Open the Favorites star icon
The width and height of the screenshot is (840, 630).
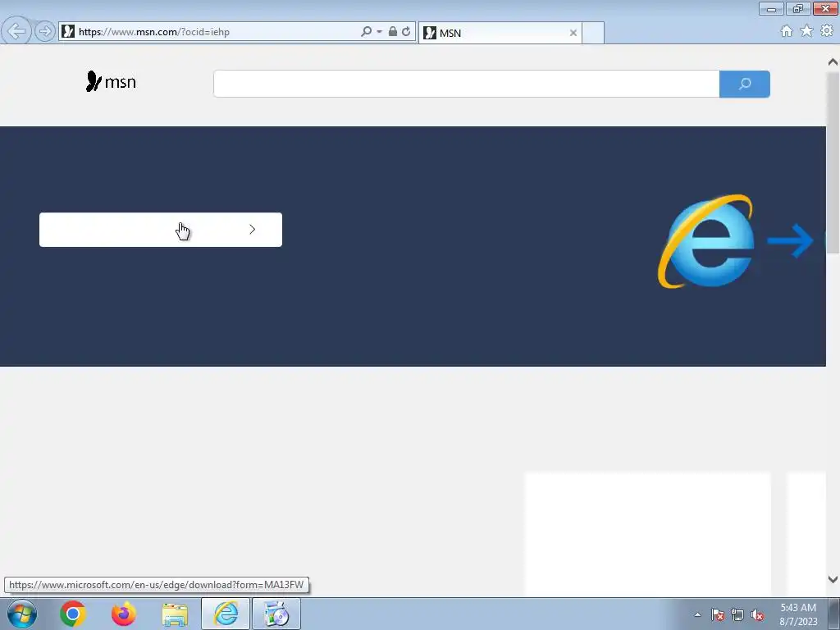coord(806,31)
